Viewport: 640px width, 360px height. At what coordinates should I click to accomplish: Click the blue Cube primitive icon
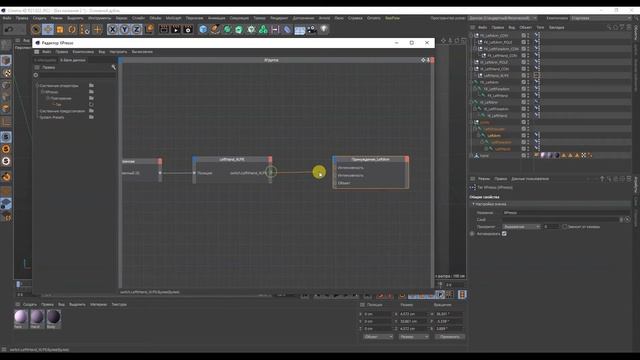click(x=203, y=29)
